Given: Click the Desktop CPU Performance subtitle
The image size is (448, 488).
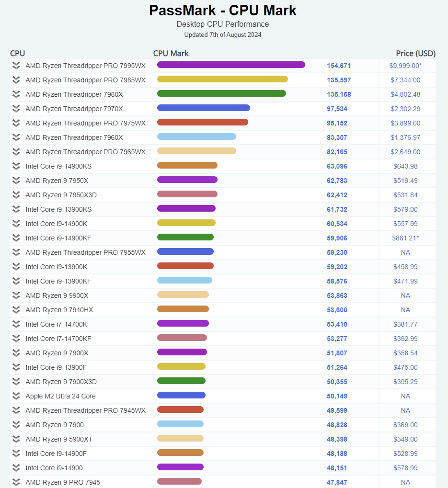Looking at the screenshot, I should point(223,24).
